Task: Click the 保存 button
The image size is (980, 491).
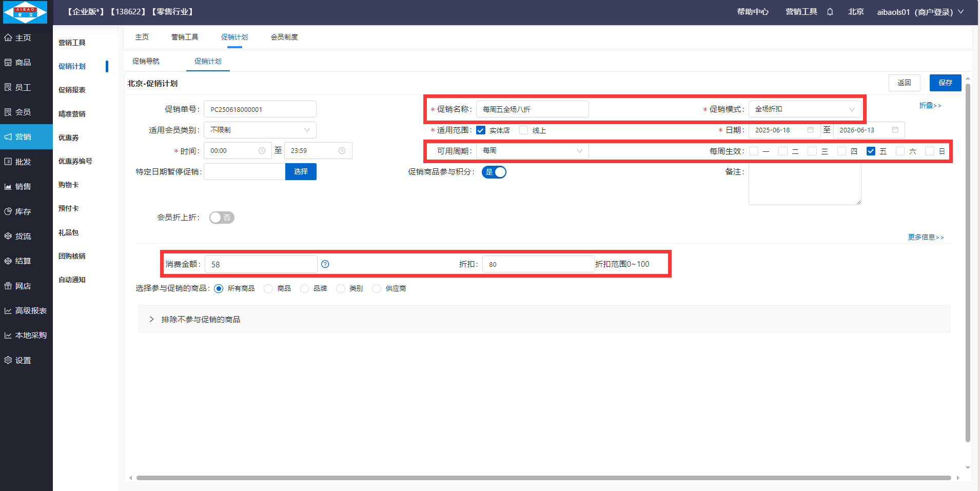Action: [x=945, y=83]
